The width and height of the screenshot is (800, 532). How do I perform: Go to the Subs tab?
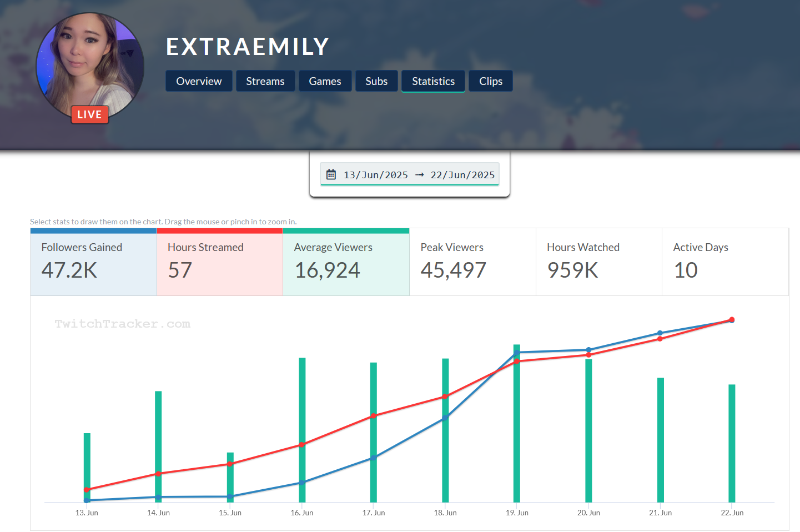pyautogui.click(x=376, y=81)
